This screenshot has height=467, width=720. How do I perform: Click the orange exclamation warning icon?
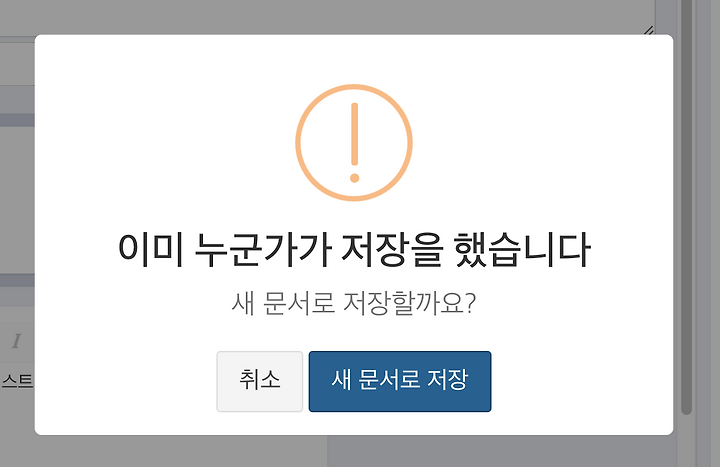point(354,142)
